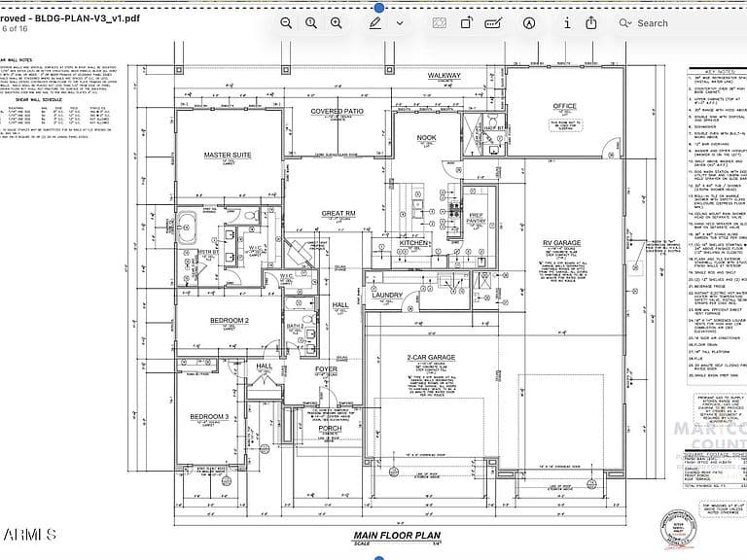Rotate the page with the rotate icon
This screenshot has width=747, height=560.
(x=467, y=23)
